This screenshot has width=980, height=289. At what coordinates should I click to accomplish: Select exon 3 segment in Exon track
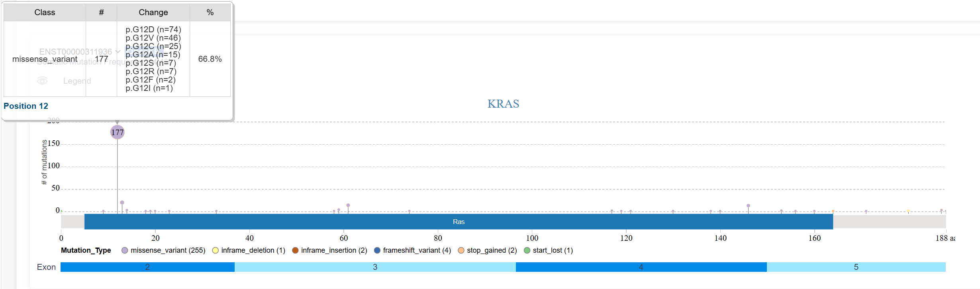click(x=375, y=267)
